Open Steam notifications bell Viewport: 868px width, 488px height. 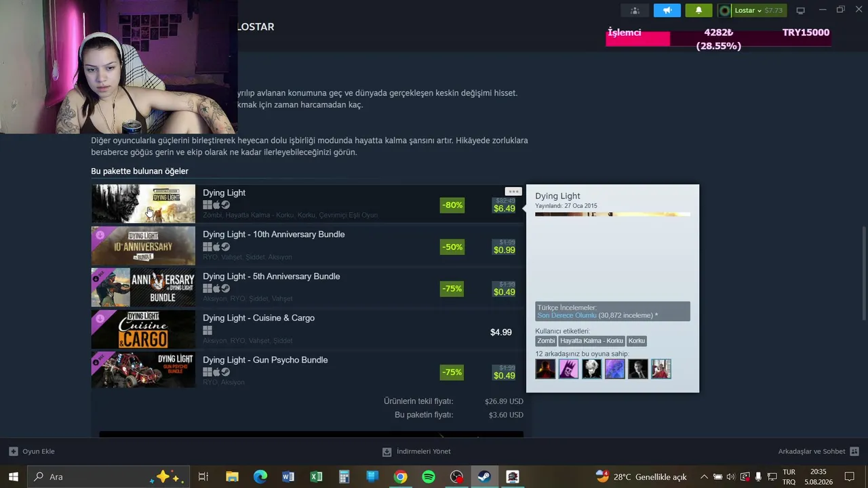pyautogui.click(x=698, y=10)
